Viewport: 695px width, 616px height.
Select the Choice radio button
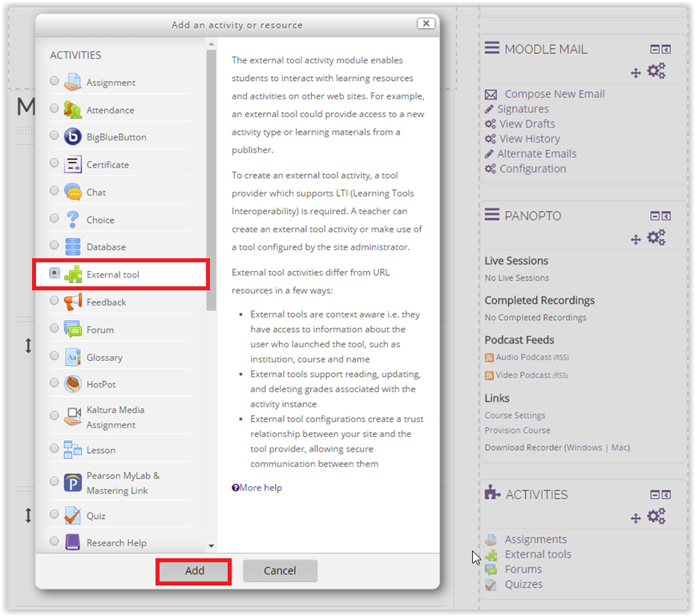[54, 217]
